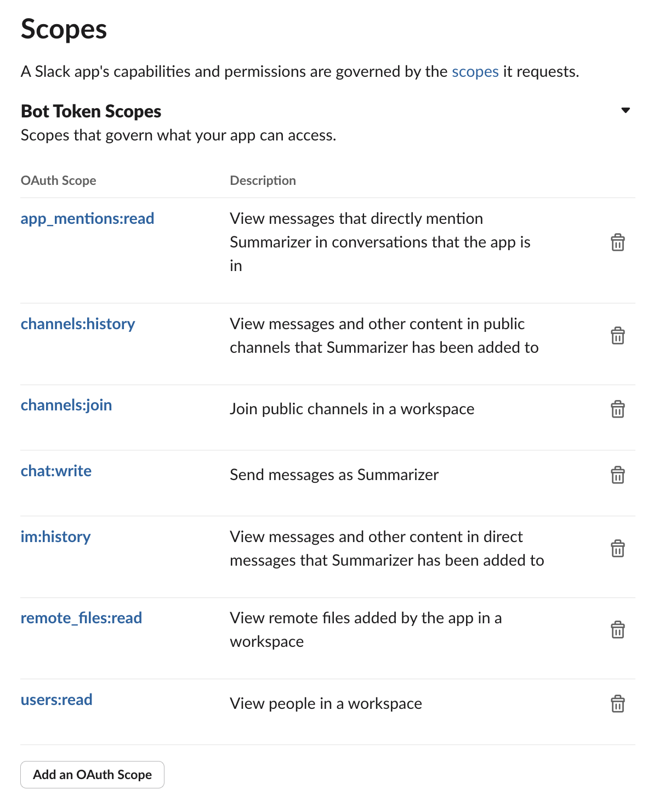Remove the channels:history scope via trash icon

pyautogui.click(x=617, y=336)
